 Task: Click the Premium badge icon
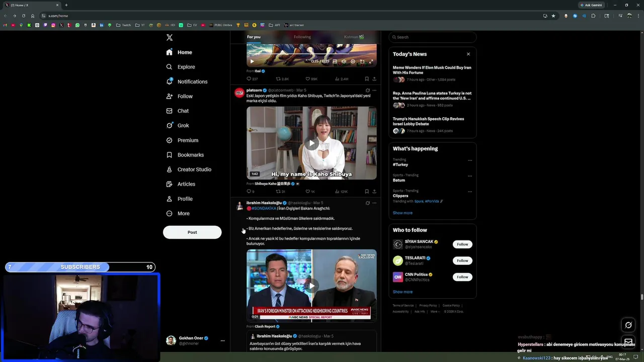(169, 140)
